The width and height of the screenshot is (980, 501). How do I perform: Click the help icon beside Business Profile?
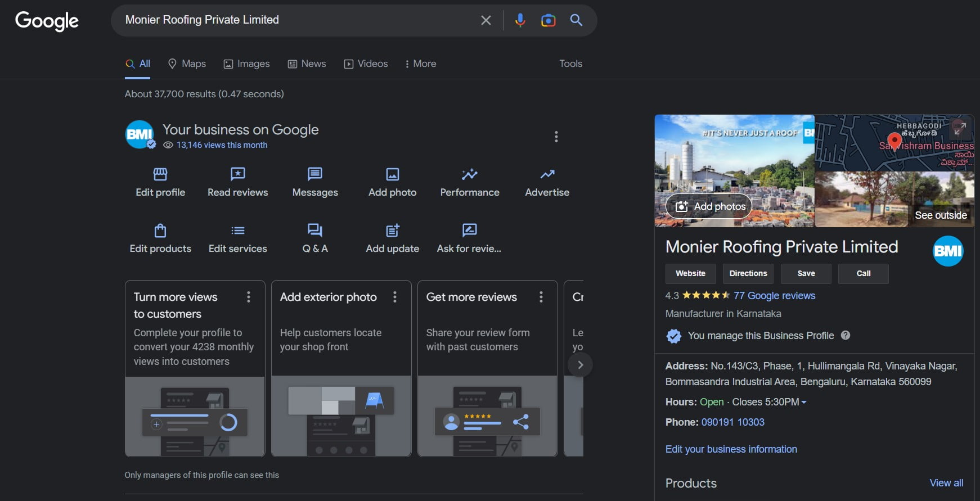(846, 335)
